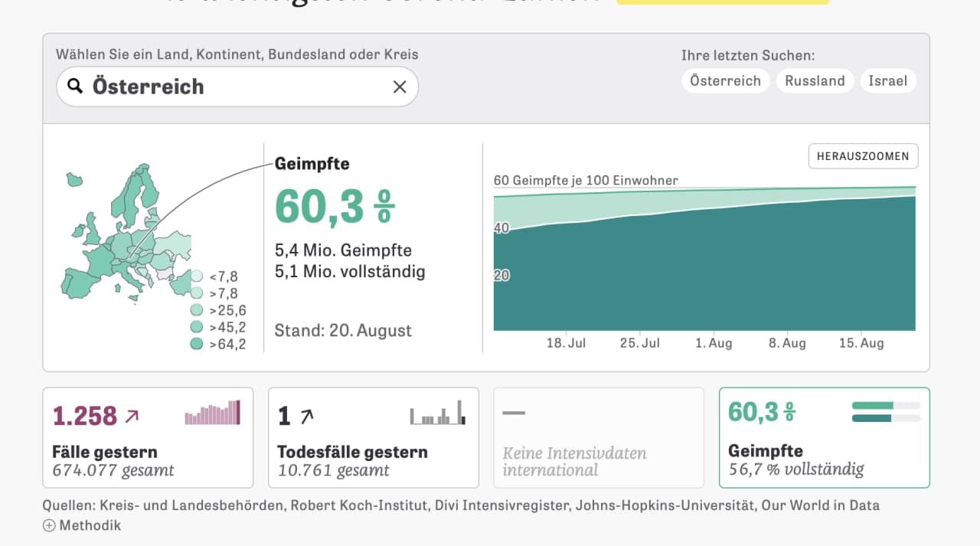Click the >64,2 legend color dot
The height and width of the screenshot is (546, 980).
[197, 344]
